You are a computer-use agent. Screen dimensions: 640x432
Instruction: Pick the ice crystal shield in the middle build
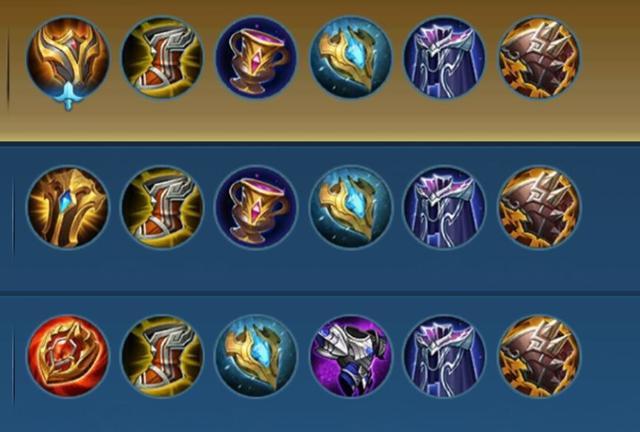pyautogui.click(x=351, y=207)
